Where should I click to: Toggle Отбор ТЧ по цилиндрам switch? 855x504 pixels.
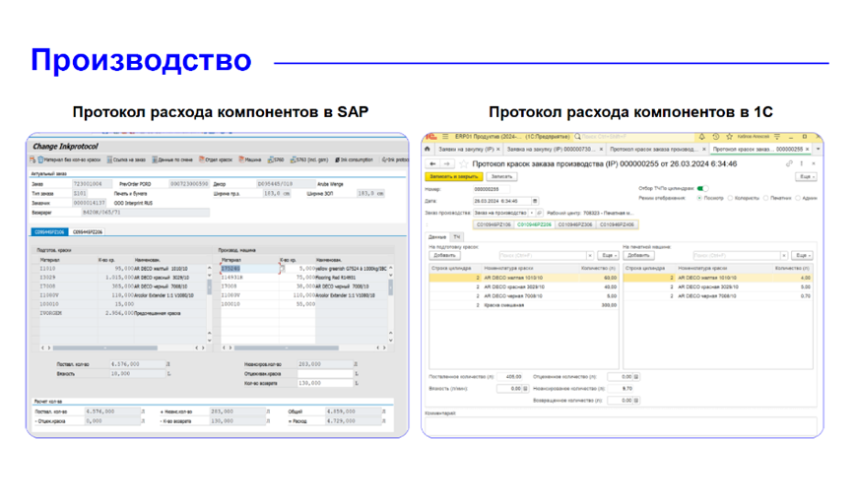(703, 189)
